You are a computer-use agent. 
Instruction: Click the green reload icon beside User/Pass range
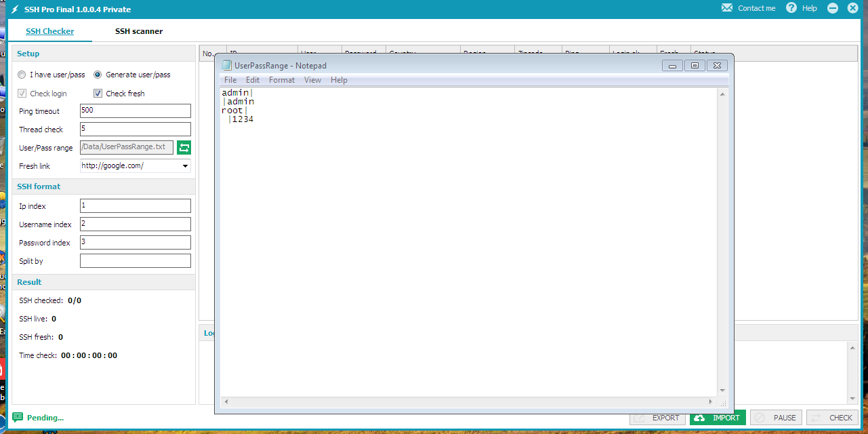tap(184, 147)
